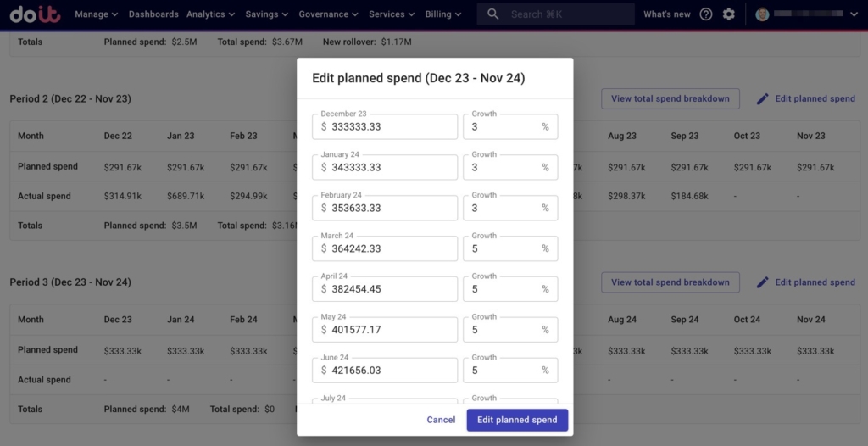This screenshot has height=446, width=868.
Task: Click the search magnifier icon
Action: (x=494, y=14)
